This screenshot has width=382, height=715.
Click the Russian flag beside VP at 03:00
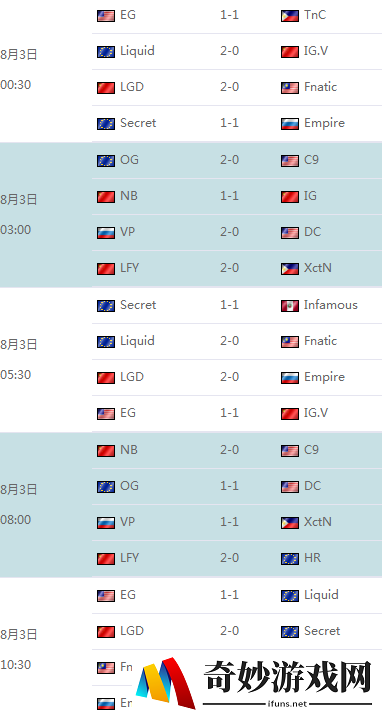coord(106,233)
